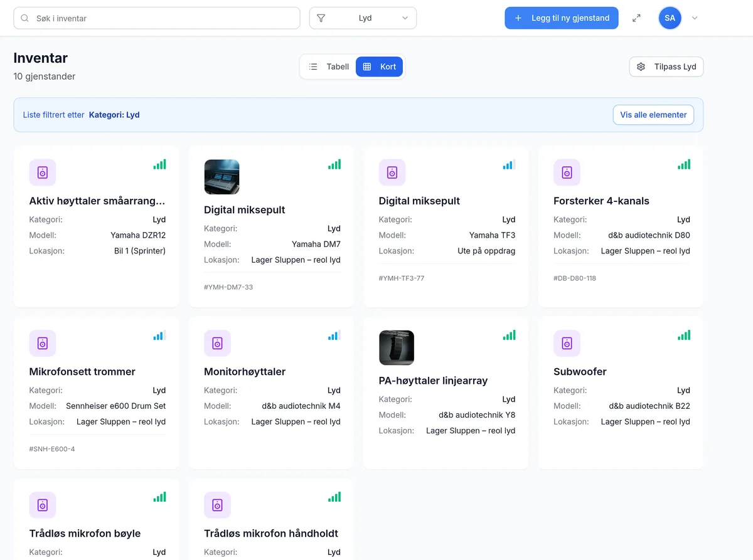Click Vis alle elementer button
Screen dimensions: 753x560
click(653, 115)
